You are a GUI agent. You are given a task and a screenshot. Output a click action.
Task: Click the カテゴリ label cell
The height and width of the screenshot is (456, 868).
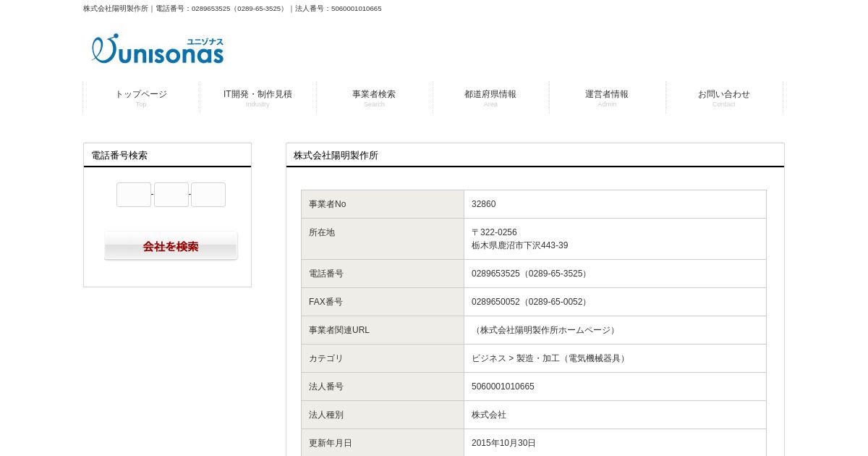(383, 358)
